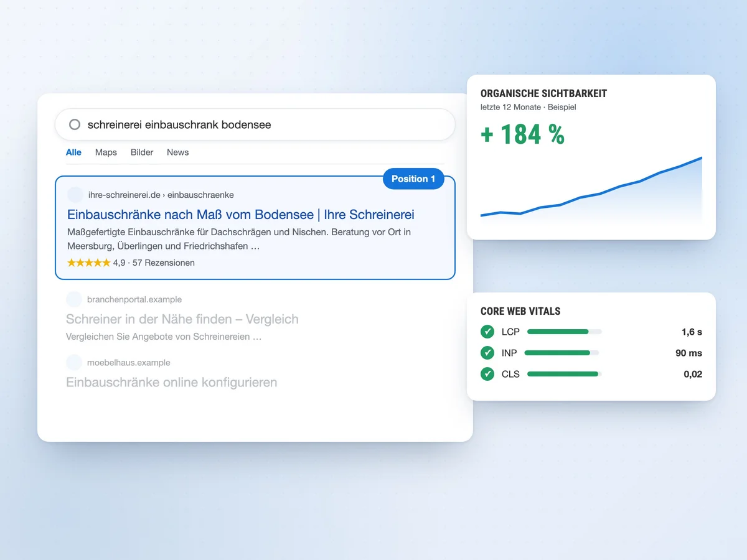Open 'Einbauschränke nach Maß vom Bodensee' result link
747x560 pixels.
(240, 215)
